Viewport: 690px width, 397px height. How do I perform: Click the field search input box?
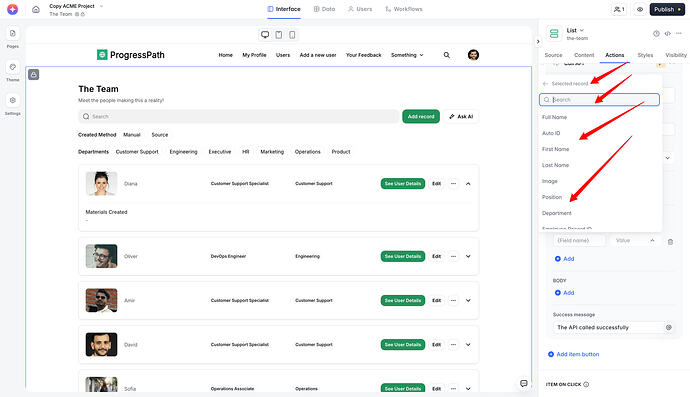pos(599,99)
